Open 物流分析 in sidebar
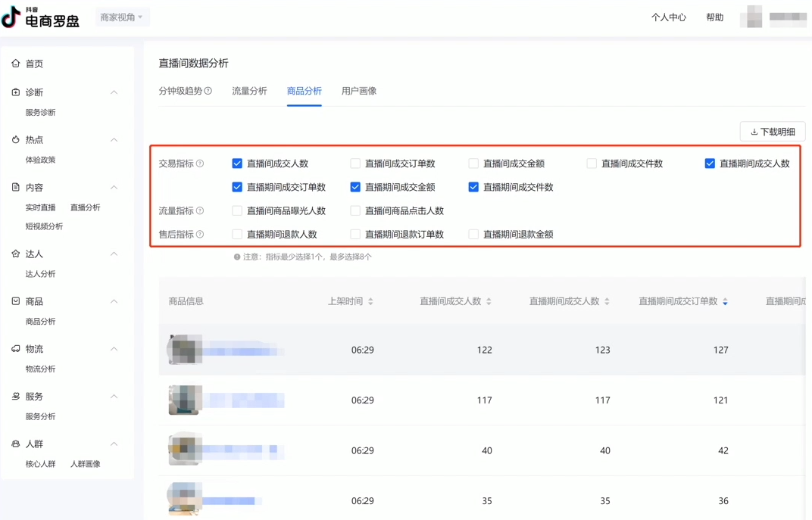The width and height of the screenshot is (812, 520). point(40,369)
